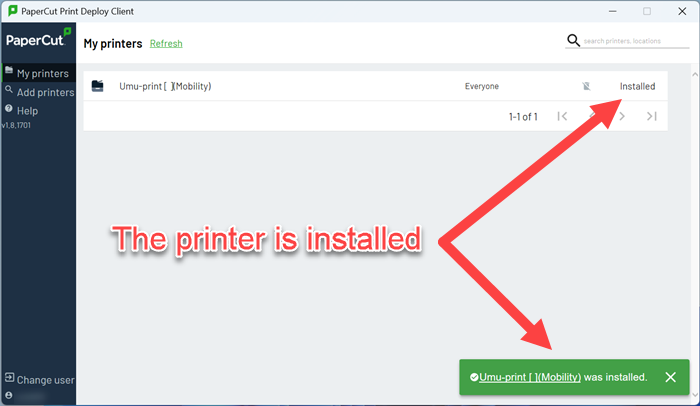Click the crossed-out icon beside Installed
Screen dimensions: 700x406
(586, 86)
